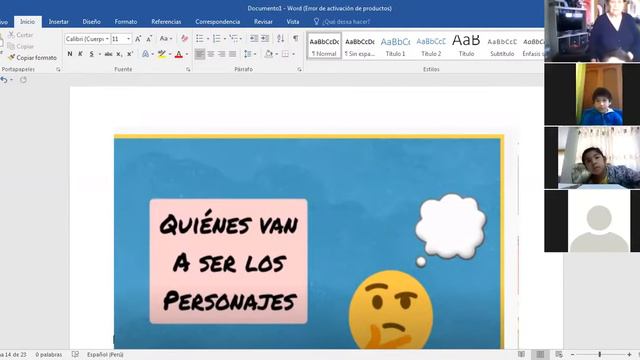Open font color dropdown arrow

click(187, 54)
